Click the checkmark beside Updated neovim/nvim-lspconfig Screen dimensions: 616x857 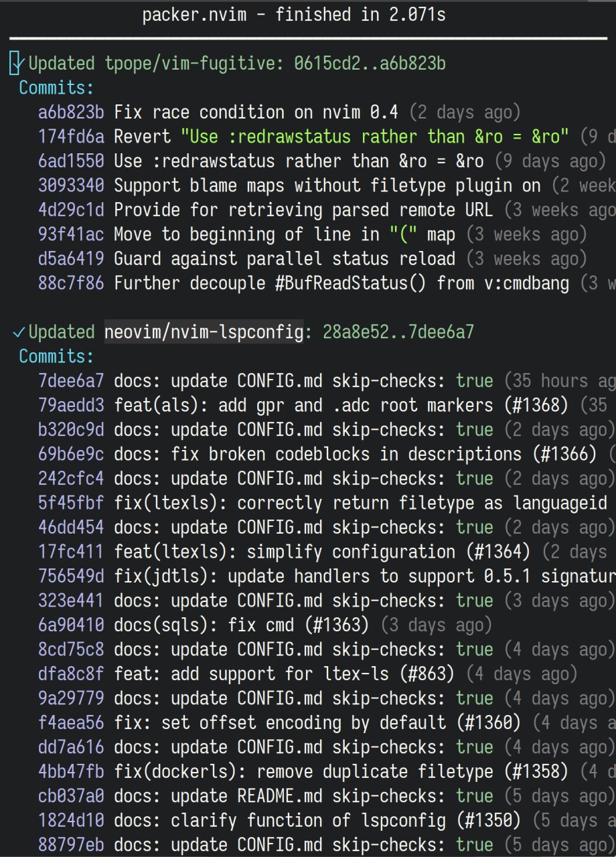pyautogui.click(x=19, y=332)
